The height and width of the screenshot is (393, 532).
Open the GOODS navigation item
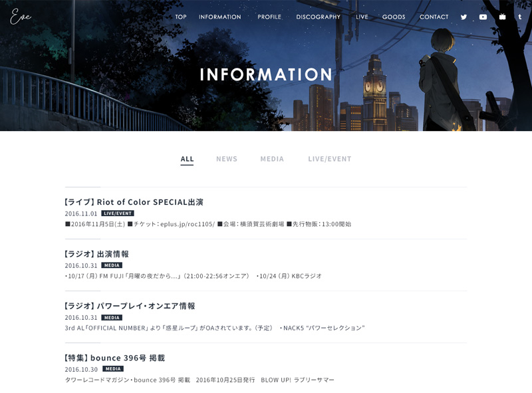pyautogui.click(x=394, y=17)
